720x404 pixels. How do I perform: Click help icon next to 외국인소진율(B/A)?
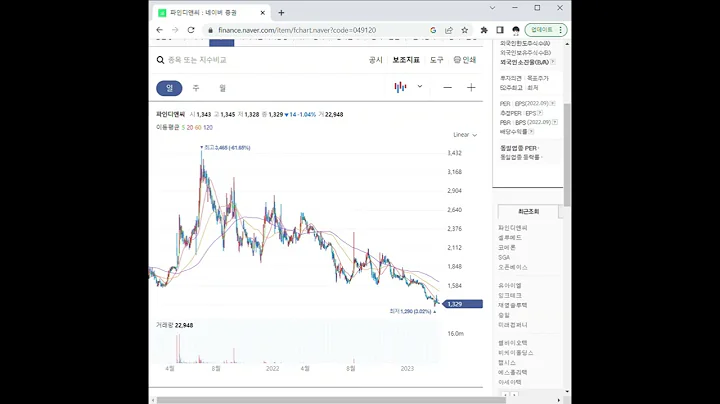tap(553, 62)
